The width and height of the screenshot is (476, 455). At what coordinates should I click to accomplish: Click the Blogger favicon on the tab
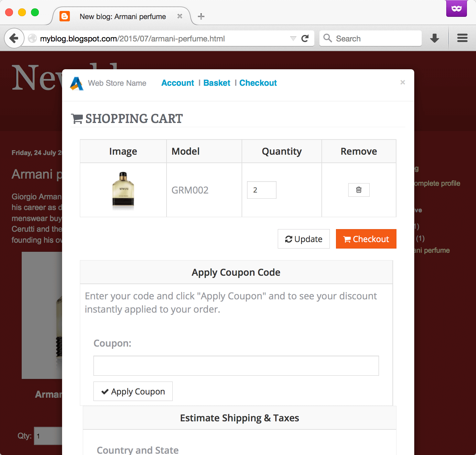pos(65,16)
